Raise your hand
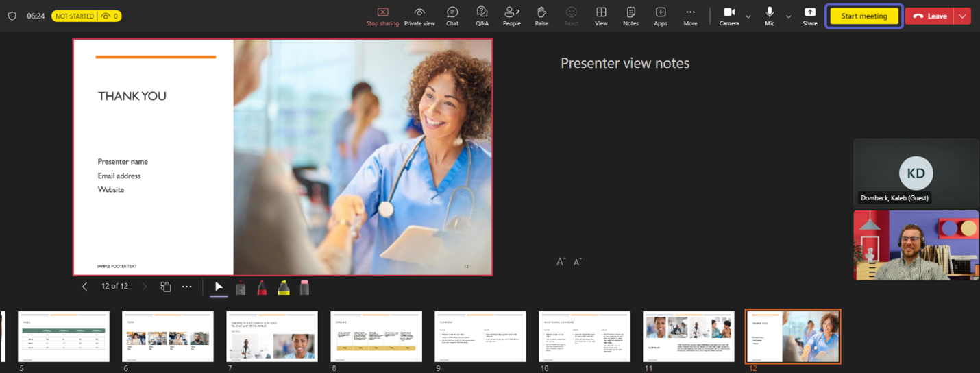The width and height of the screenshot is (980, 373). point(541,16)
